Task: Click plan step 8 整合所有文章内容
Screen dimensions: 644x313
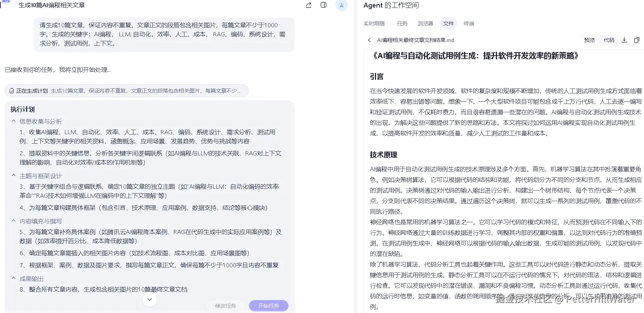Action: 104,289
